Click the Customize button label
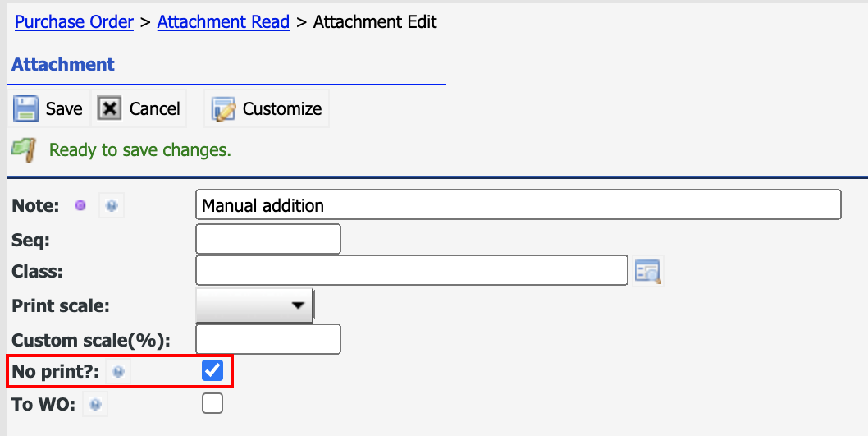This screenshot has height=436, width=868. (282, 108)
